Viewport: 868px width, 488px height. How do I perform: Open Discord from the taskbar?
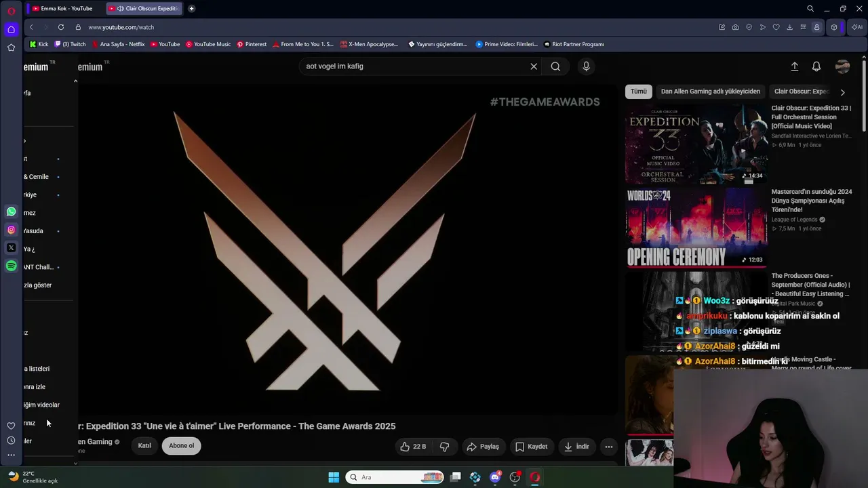point(495,477)
